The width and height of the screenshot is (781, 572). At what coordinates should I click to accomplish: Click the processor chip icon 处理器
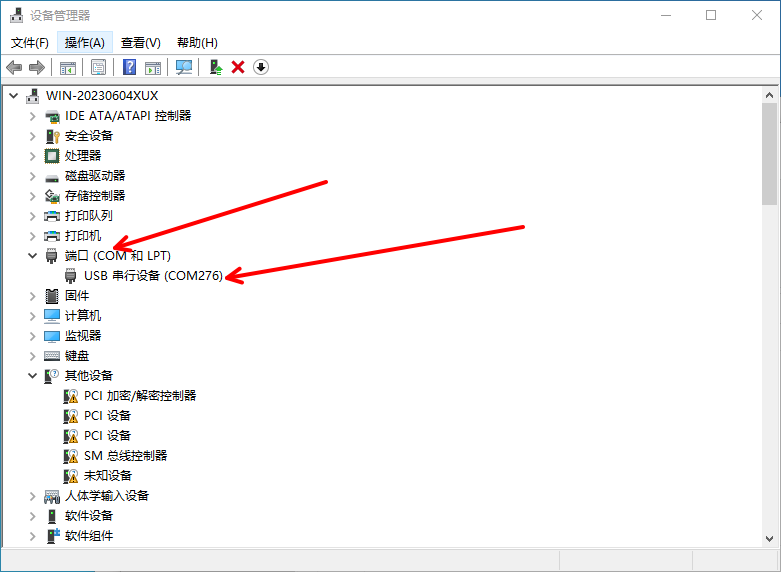(x=52, y=156)
